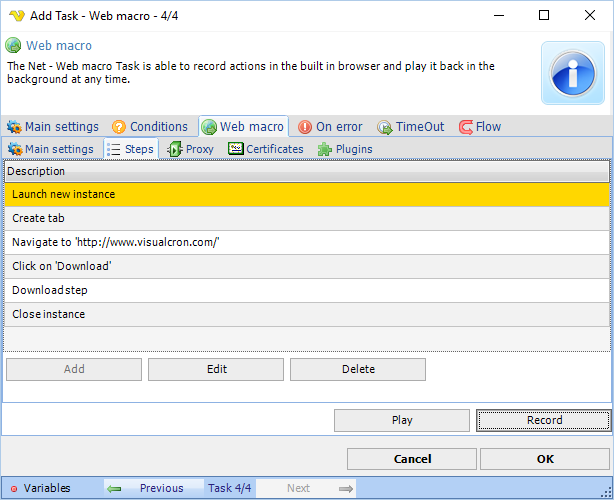Select the 'Download step' row
Image resolution: width=614 pixels, height=500 pixels.
click(x=307, y=290)
